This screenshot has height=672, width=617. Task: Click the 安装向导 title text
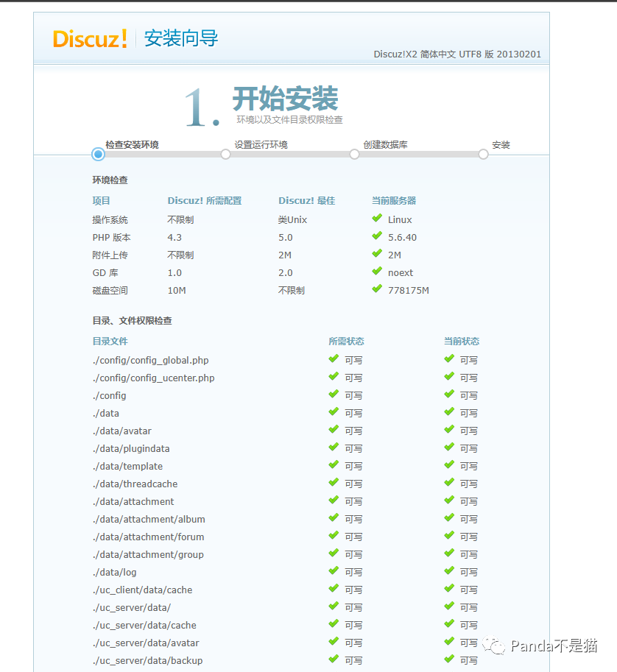click(x=181, y=38)
